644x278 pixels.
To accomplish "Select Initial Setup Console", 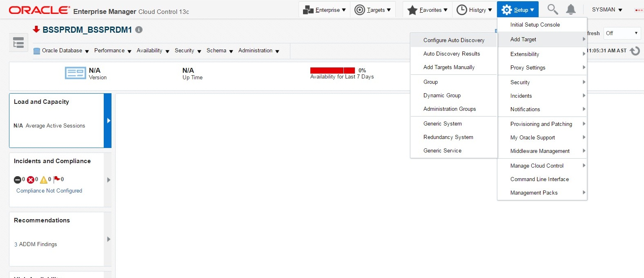I will click(x=542, y=25).
